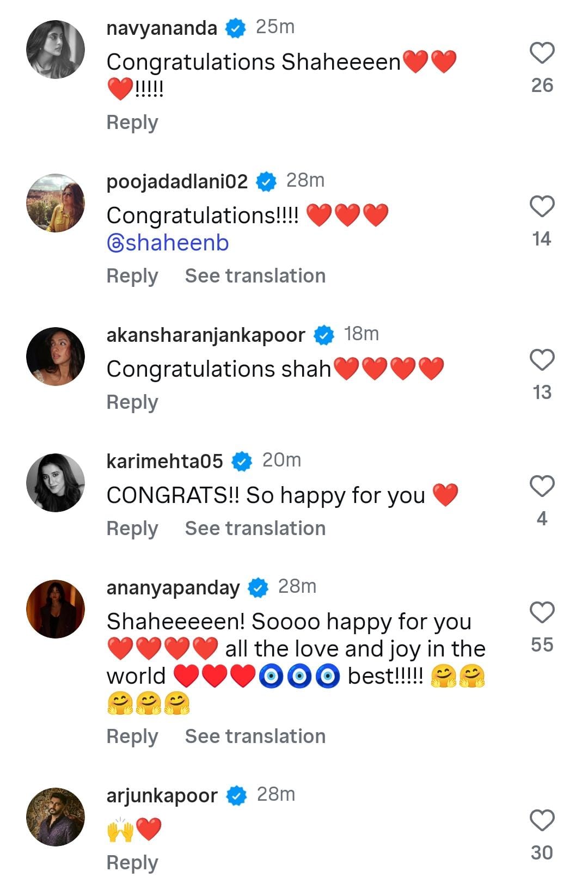Heart ananyapanday's comment
Image resolution: width=588 pixels, height=890 pixels.
coord(542,613)
